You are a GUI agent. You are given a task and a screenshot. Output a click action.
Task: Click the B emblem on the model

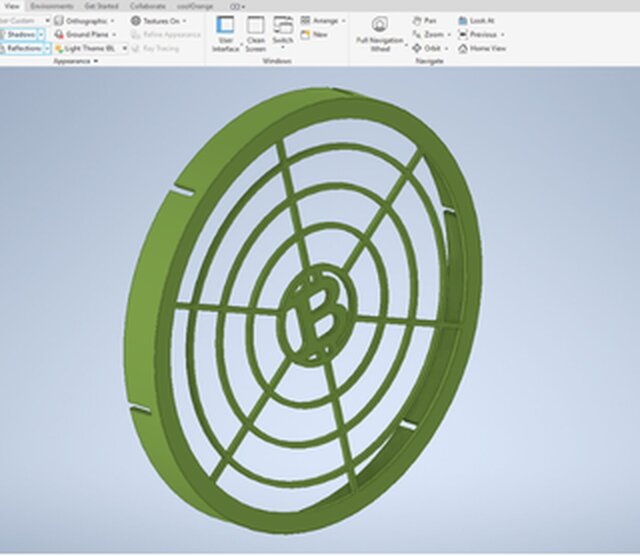[x=319, y=313]
